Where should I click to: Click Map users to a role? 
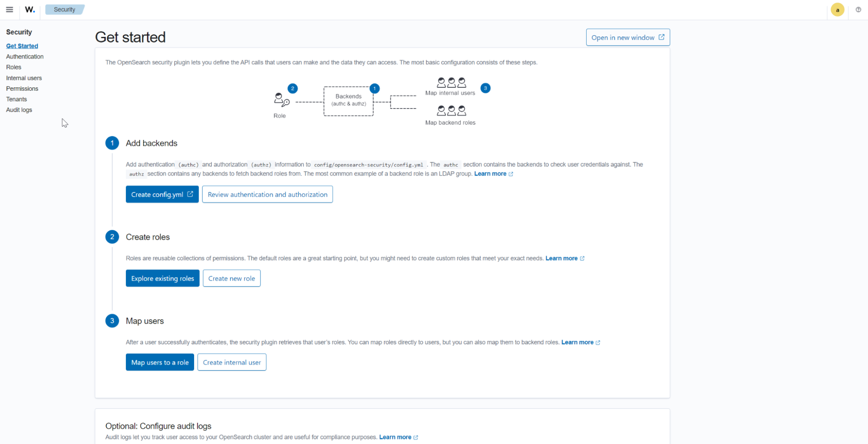coord(160,362)
